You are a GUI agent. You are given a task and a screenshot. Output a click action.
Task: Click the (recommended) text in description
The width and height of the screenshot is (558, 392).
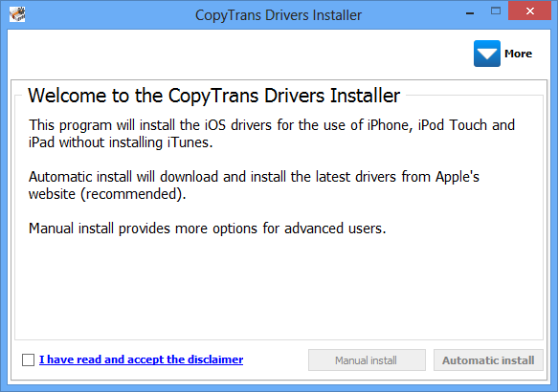[x=133, y=194]
